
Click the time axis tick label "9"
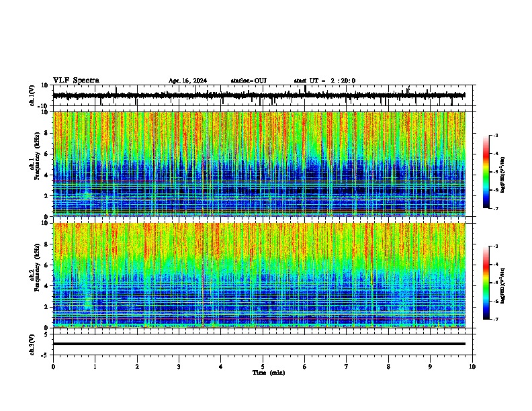coord(430,367)
